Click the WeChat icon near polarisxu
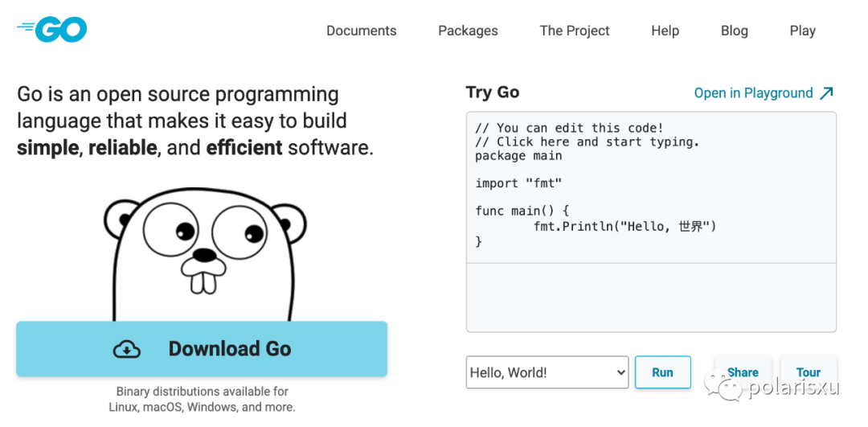 tap(731, 388)
